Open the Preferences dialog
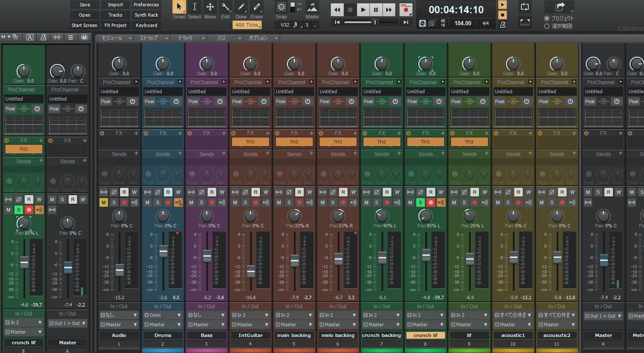644x353 pixels. click(x=146, y=5)
